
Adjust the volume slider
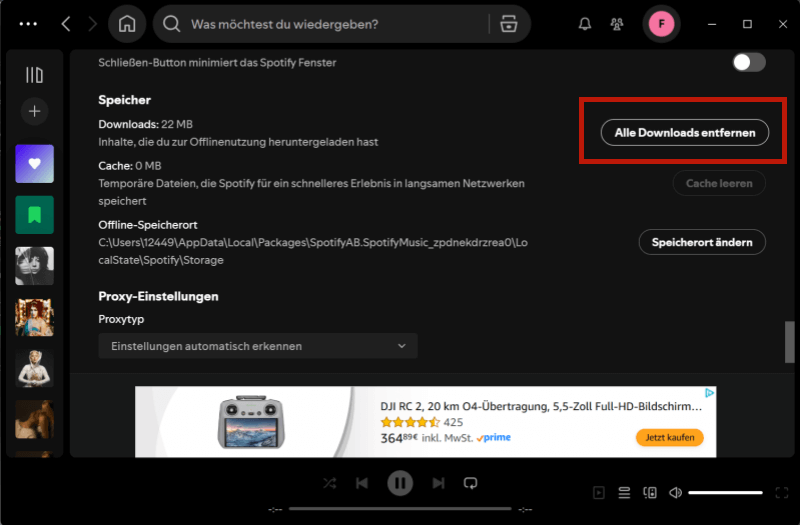point(725,492)
